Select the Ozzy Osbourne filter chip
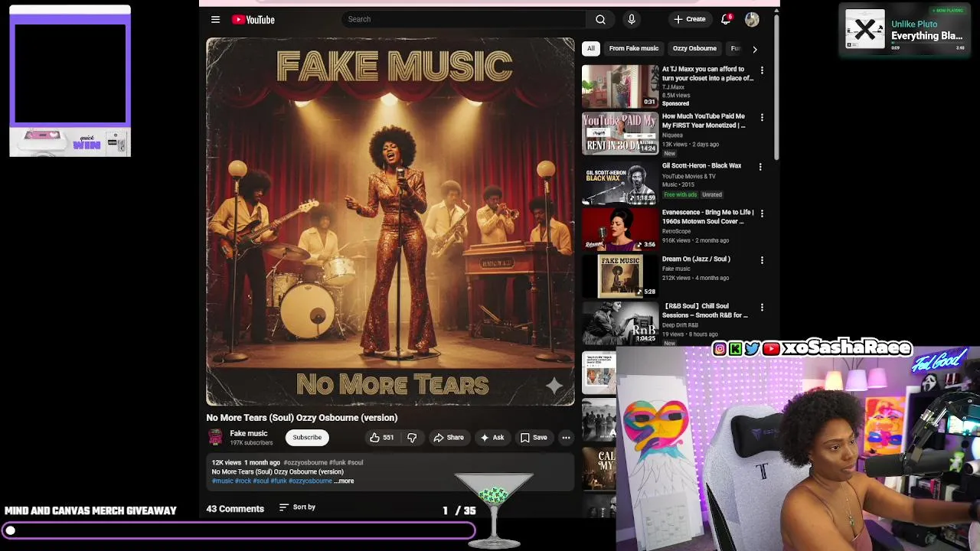Screen dimensions: 980x551 point(694,48)
